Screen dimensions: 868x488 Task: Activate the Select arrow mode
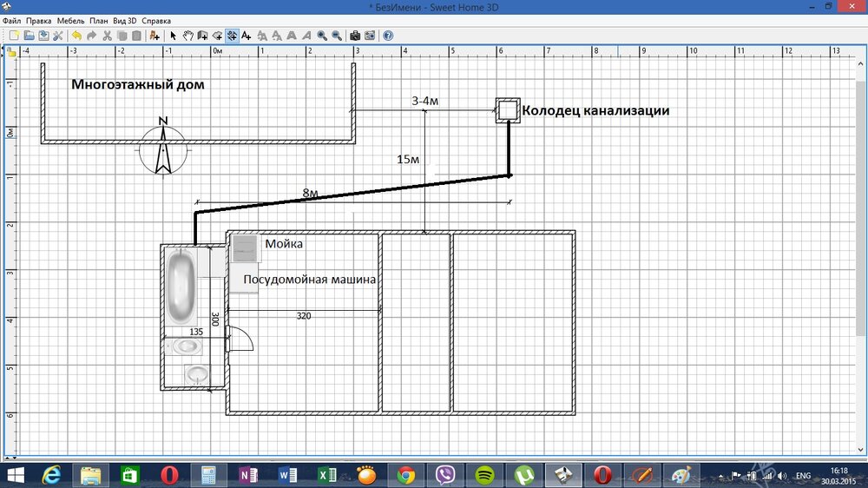tap(173, 36)
